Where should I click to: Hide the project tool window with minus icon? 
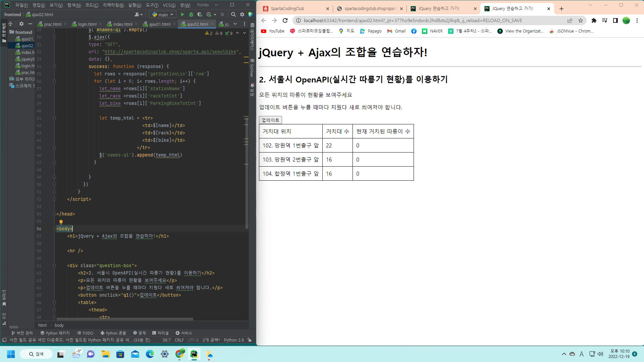tap(30, 24)
